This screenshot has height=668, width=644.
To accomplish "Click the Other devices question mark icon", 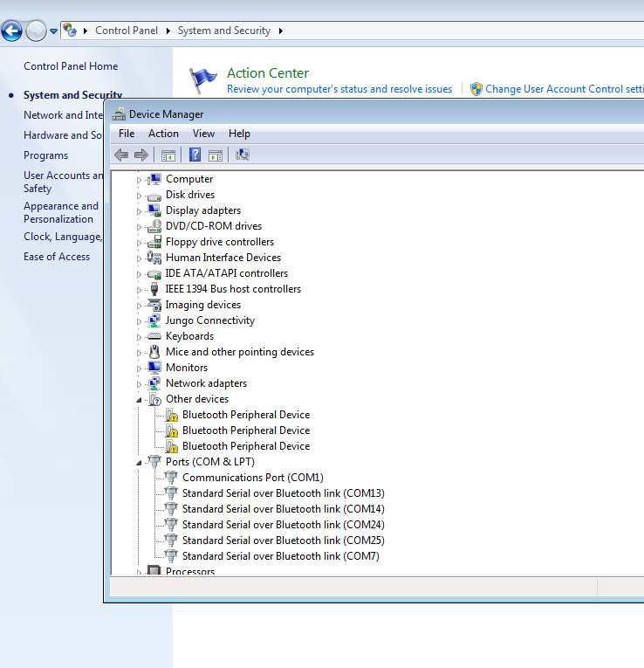I will [x=155, y=399].
